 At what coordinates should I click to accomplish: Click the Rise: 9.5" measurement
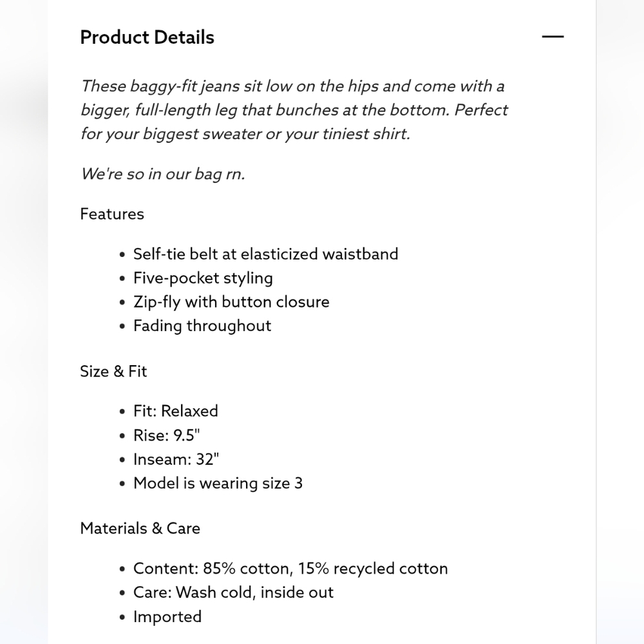point(166,435)
